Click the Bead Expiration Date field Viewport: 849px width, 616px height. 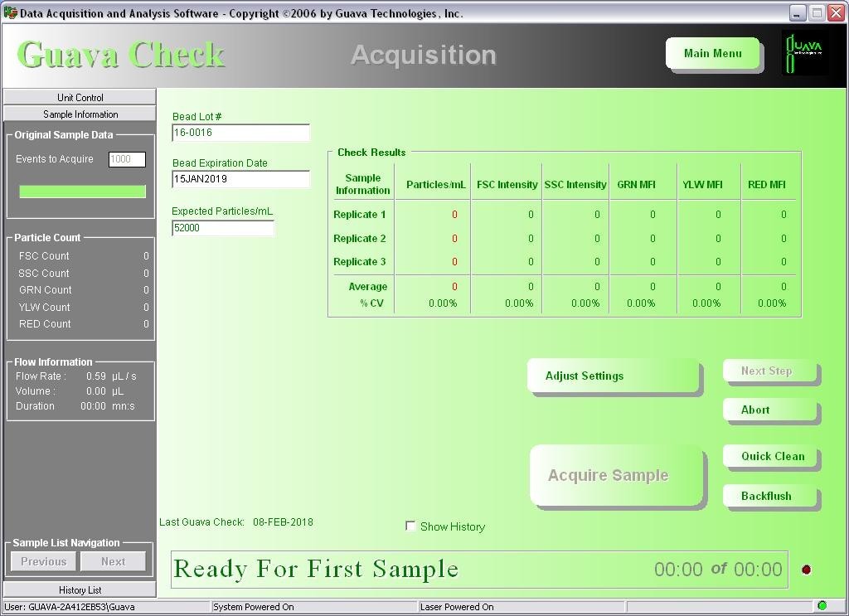241,179
